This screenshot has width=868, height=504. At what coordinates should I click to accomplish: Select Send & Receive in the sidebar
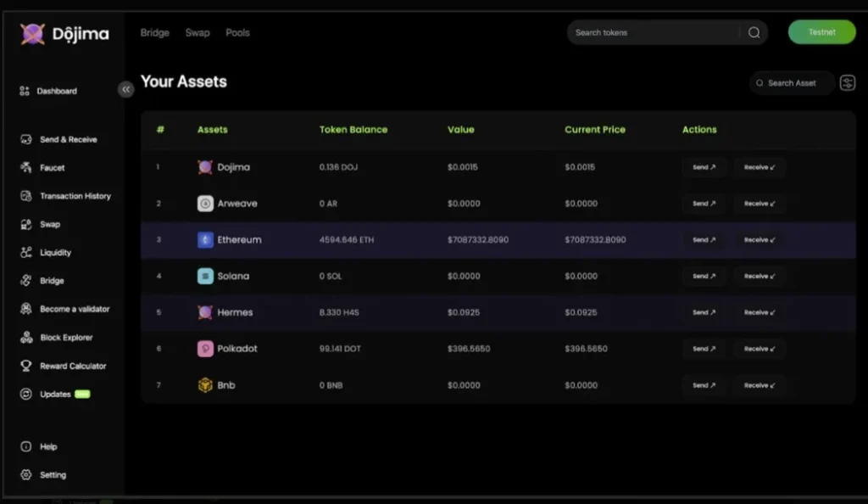(x=69, y=139)
